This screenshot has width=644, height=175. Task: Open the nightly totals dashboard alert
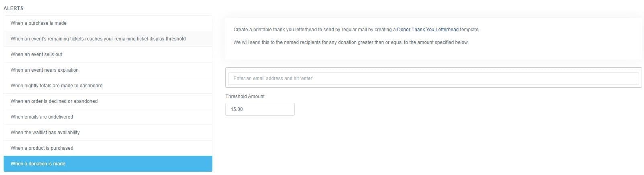[x=57, y=86]
